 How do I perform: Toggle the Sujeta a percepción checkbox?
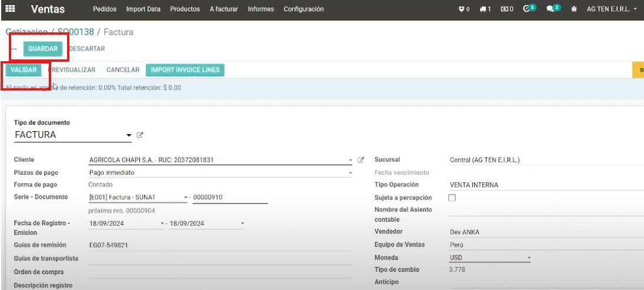452,198
